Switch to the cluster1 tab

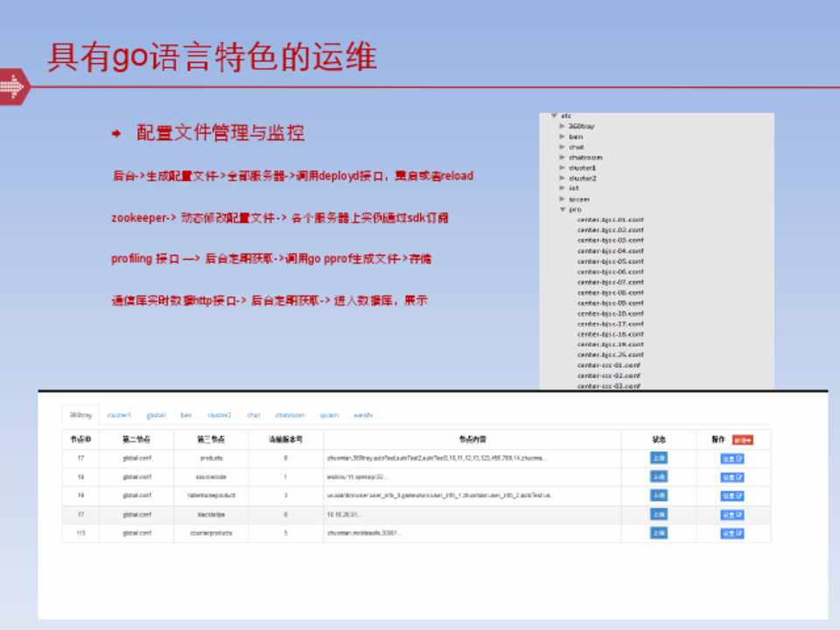(x=119, y=415)
